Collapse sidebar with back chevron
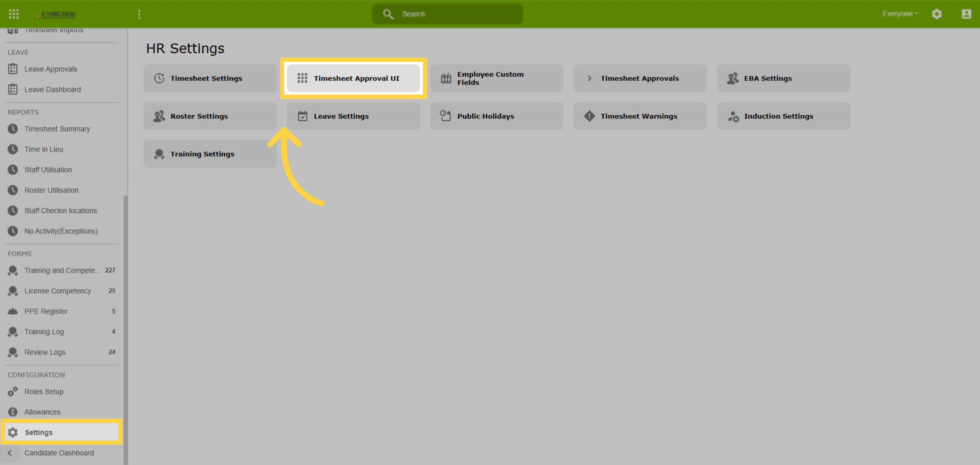The height and width of the screenshot is (465, 980). (10, 453)
